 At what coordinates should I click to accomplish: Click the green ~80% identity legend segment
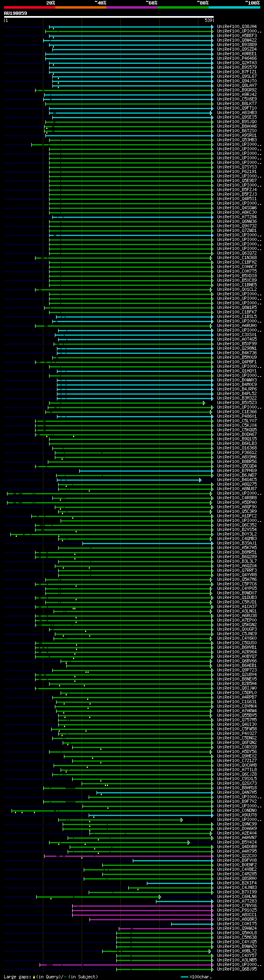[x=183, y=7]
